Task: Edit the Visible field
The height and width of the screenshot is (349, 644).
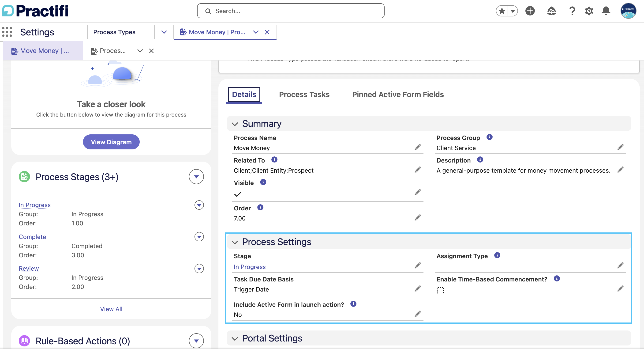Action: pyautogui.click(x=418, y=192)
